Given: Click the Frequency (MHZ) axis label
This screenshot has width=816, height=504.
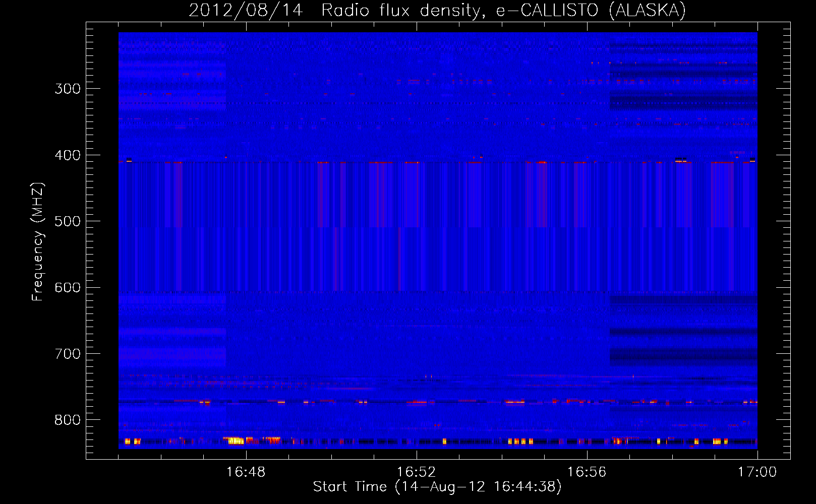Looking at the screenshot, I should click(x=38, y=241).
